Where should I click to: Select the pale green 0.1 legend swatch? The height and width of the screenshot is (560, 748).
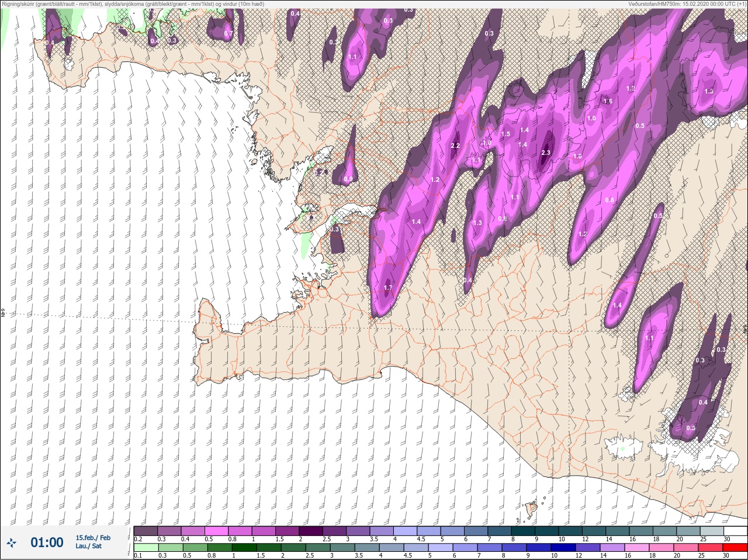146,548
